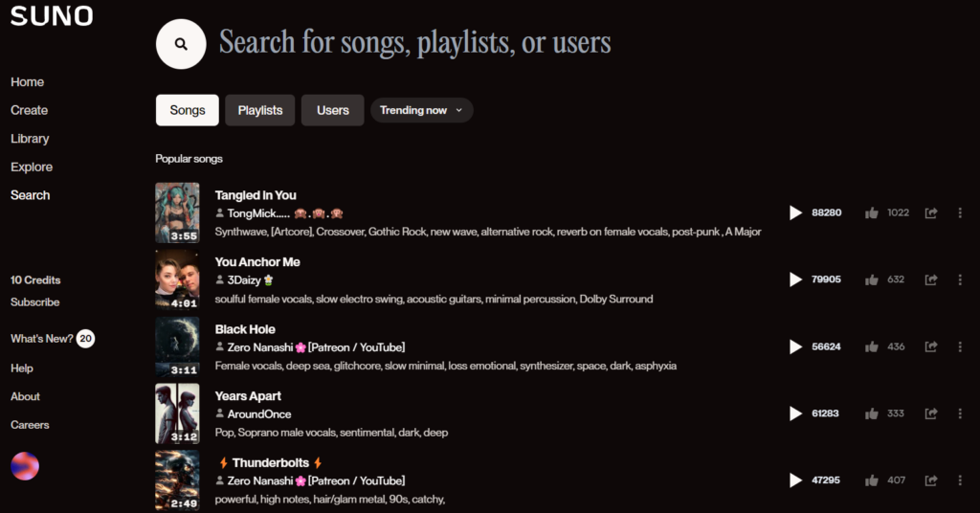Open more options for Years Apart
Image resolution: width=980 pixels, height=513 pixels.
click(x=960, y=413)
